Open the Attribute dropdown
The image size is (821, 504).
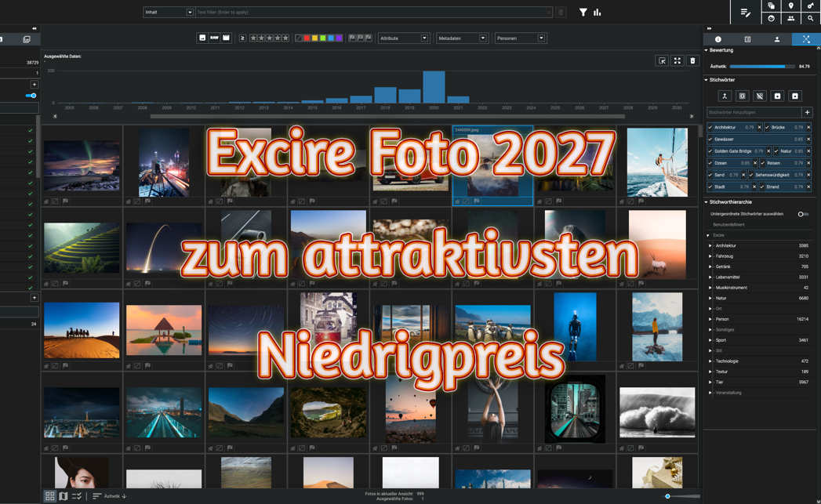click(404, 38)
